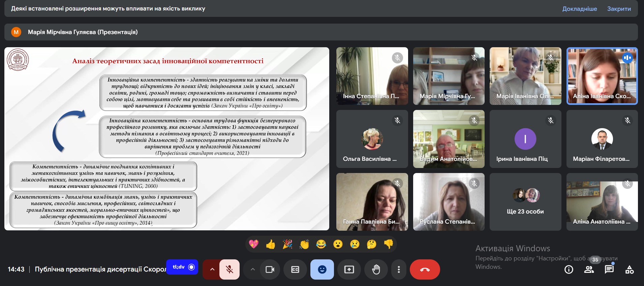Open more options three-dot menu

tap(399, 269)
